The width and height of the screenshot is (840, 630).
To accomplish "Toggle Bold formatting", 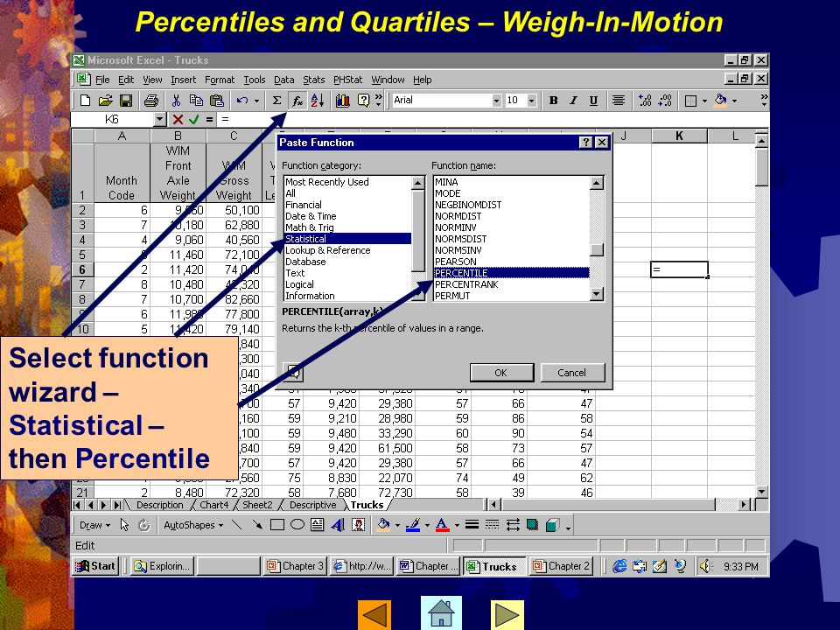I will [553, 100].
